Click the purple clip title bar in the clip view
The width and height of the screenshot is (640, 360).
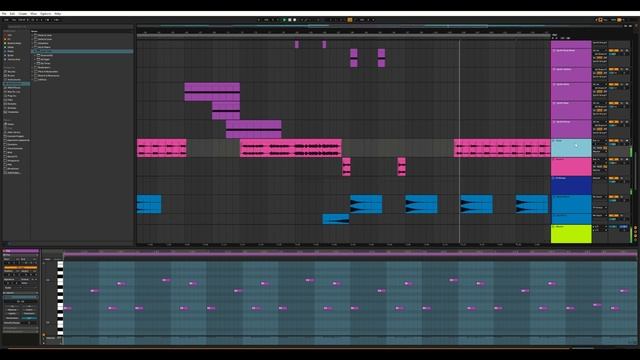click(20, 251)
